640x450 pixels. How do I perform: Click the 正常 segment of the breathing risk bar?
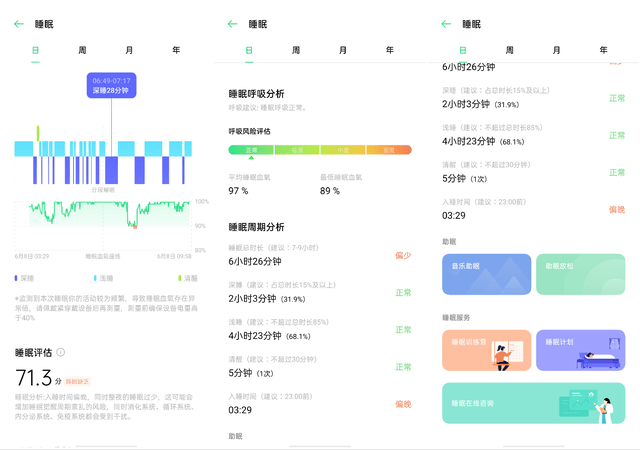251,150
